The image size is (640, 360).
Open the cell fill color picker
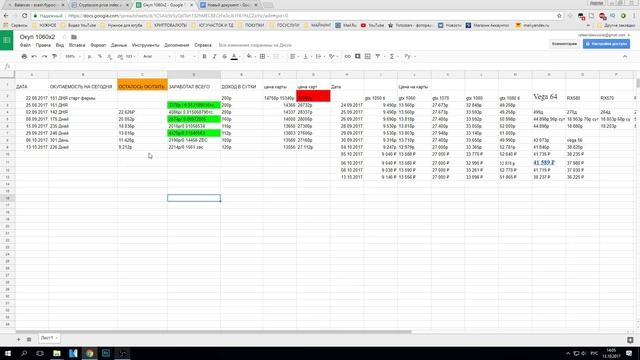(250, 56)
